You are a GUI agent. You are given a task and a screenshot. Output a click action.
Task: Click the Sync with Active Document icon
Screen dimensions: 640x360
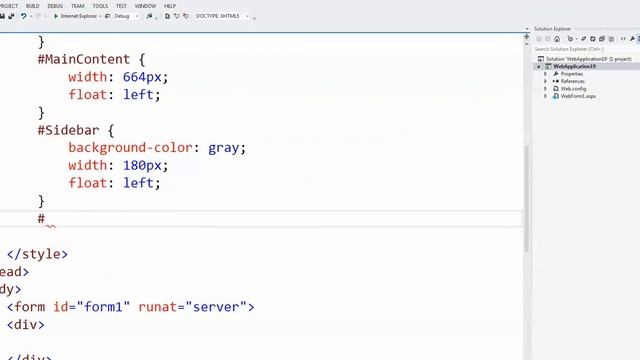pyautogui.click(x=584, y=39)
